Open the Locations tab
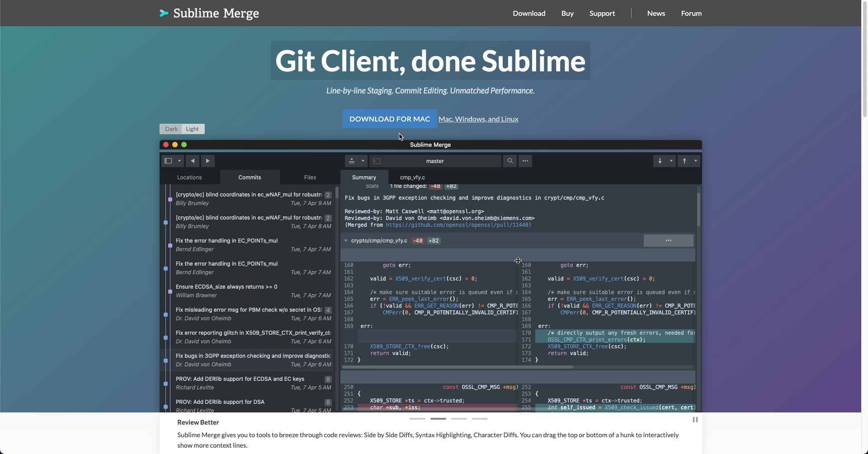The height and width of the screenshot is (454, 868). click(189, 177)
